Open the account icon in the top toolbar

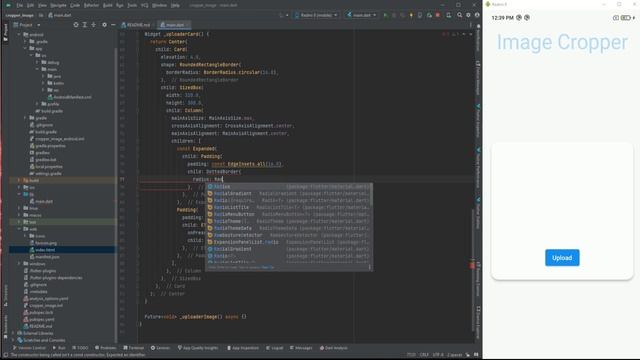477,15
